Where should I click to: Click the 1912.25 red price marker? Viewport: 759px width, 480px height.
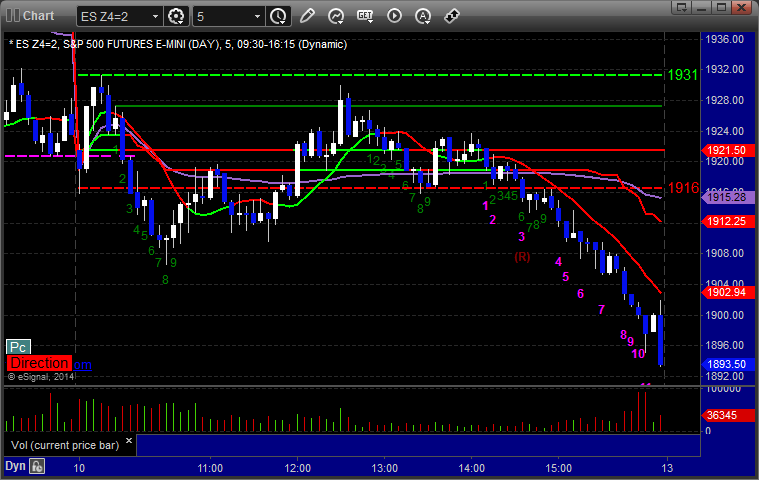pos(728,221)
